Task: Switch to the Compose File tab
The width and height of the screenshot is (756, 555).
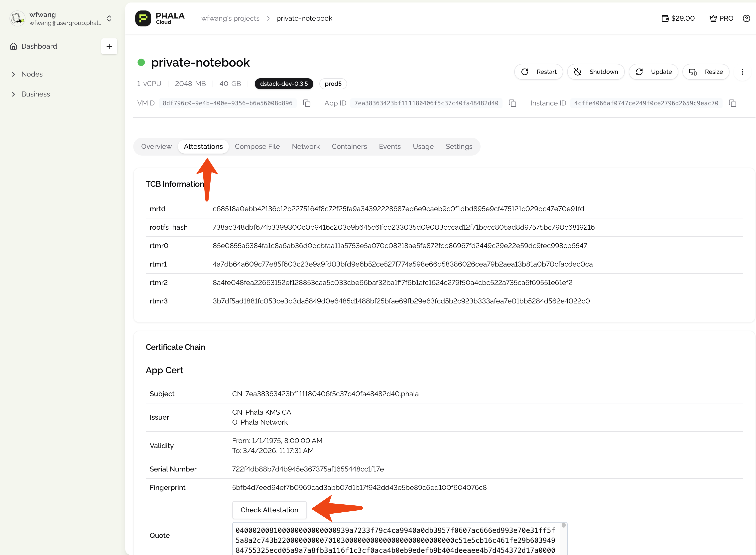Action: pyautogui.click(x=257, y=146)
